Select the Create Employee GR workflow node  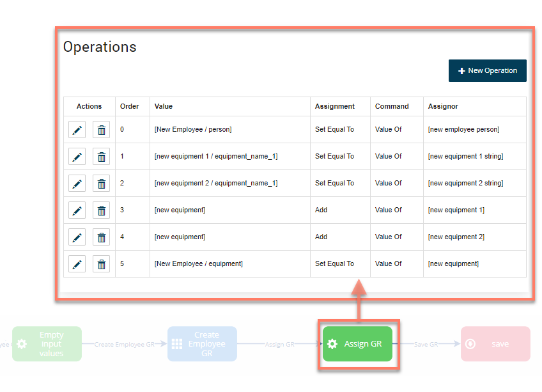point(202,343)
